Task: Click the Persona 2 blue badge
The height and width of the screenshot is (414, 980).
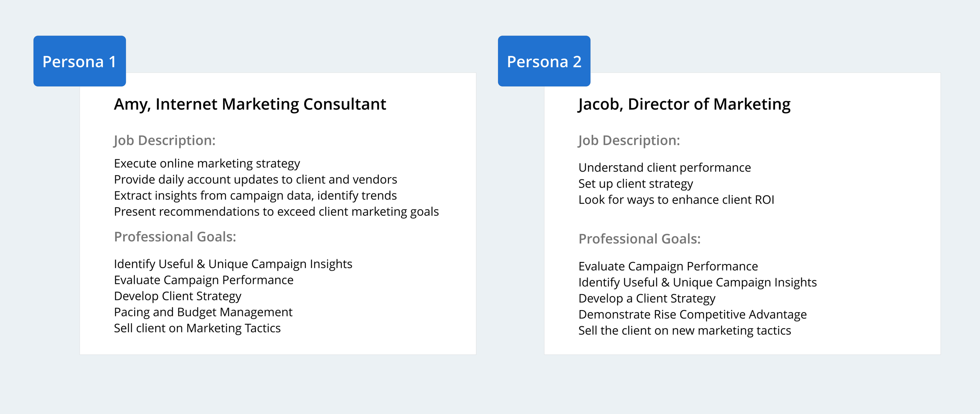Action: [x=544, y=61]
